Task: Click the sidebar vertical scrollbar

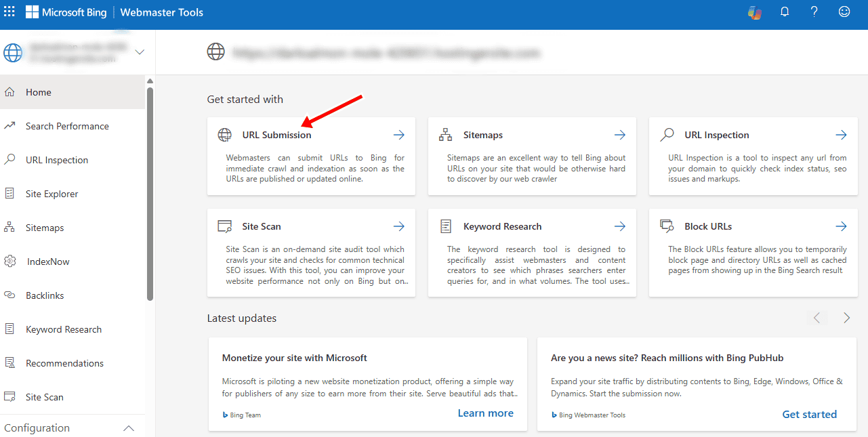Action: tap(150, 193)
